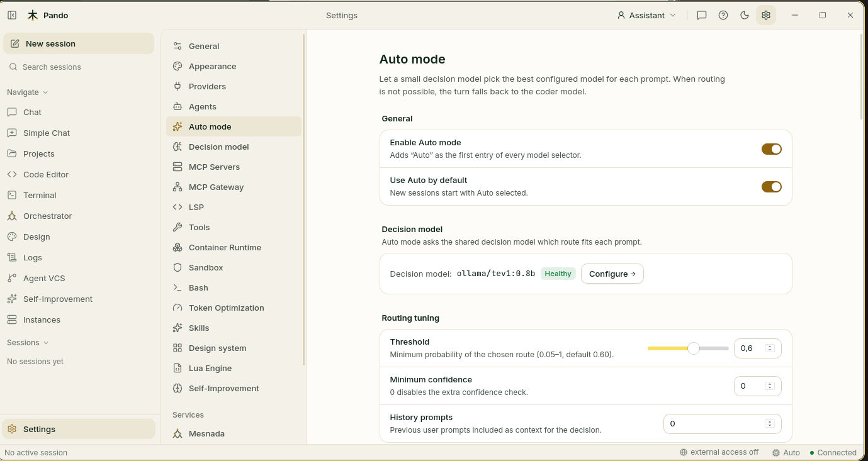The height and width of the screenshot is (461, 868).
Task: Open the chat bubble icon in title bar
Action: [702, 15]
